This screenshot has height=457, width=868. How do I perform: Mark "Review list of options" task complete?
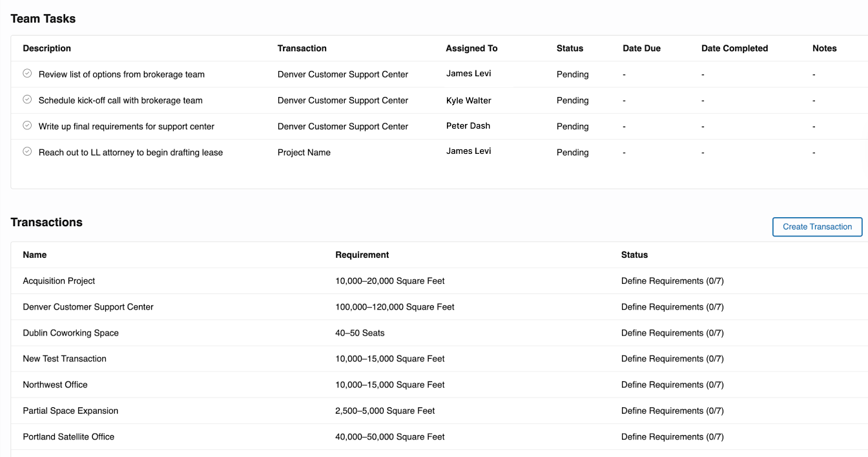26,73
